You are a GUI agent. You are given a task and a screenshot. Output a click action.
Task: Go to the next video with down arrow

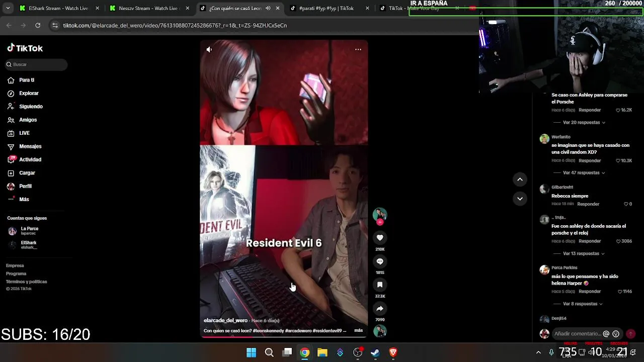tap(520, 199)
